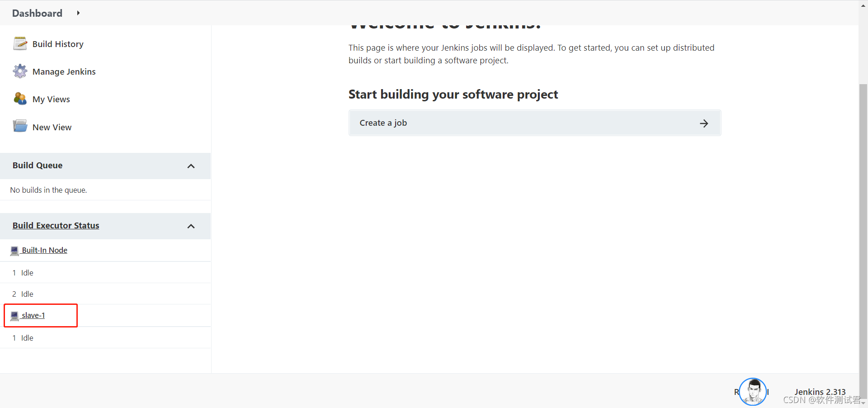
Task: Click the Build History notepad icon
Action: (x=20, y=43)
